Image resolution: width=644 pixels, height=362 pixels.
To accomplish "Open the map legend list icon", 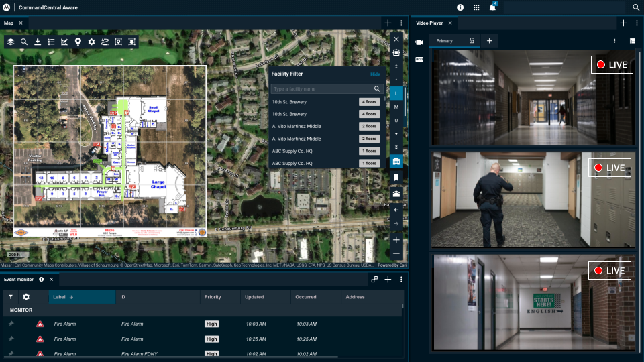I will (51, 42).
